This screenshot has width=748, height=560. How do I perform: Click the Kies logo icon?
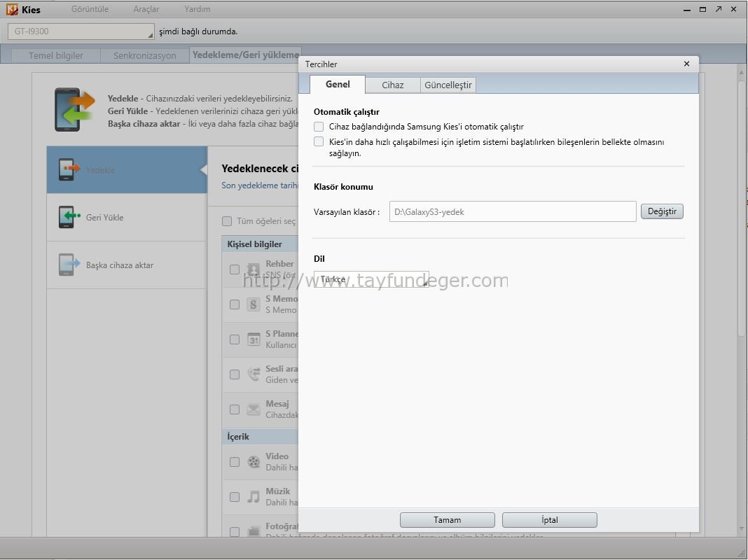12,10
